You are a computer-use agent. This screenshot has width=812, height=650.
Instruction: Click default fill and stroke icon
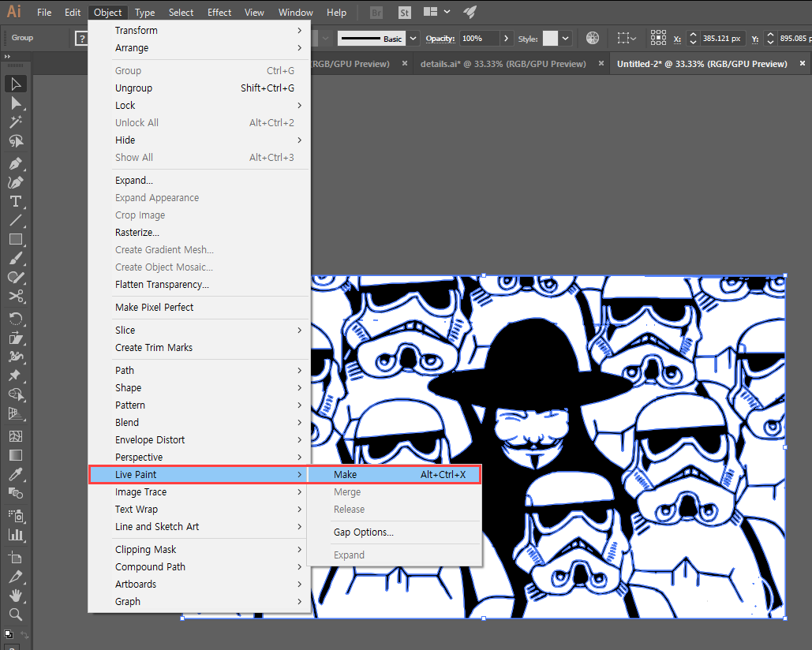(8, 634)
